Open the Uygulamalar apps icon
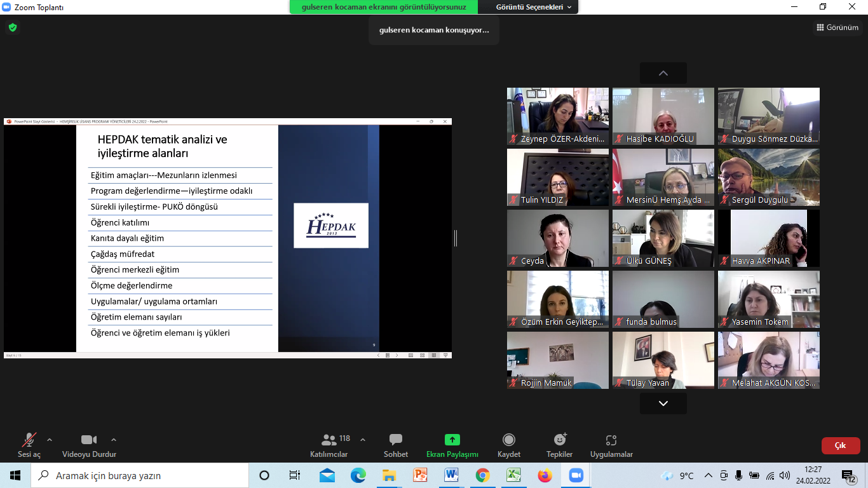Image resolution: width=868 pixels, height=488 pixels. coord(611,440)
